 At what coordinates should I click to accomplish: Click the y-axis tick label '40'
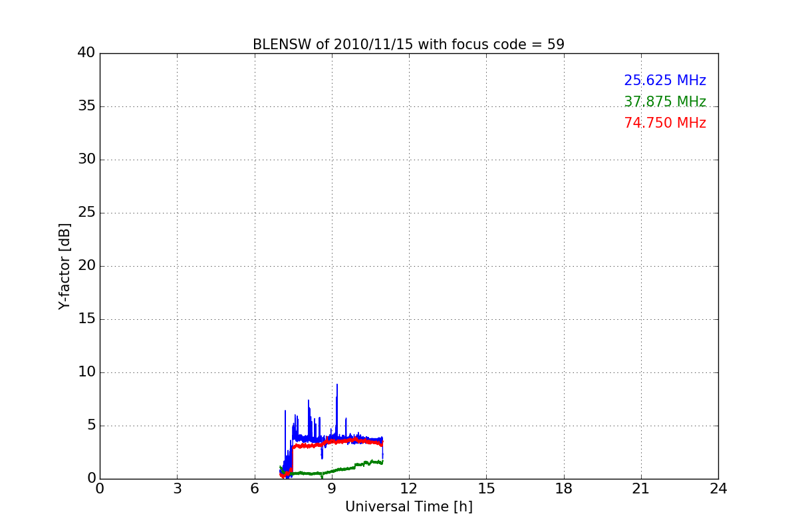click(86, 53)
